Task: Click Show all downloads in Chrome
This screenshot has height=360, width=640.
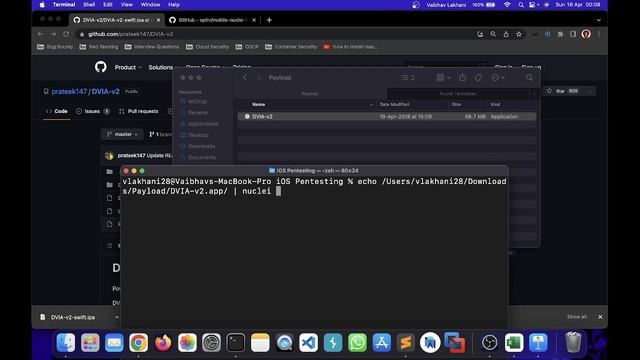Action: click(x=577, y=317)
